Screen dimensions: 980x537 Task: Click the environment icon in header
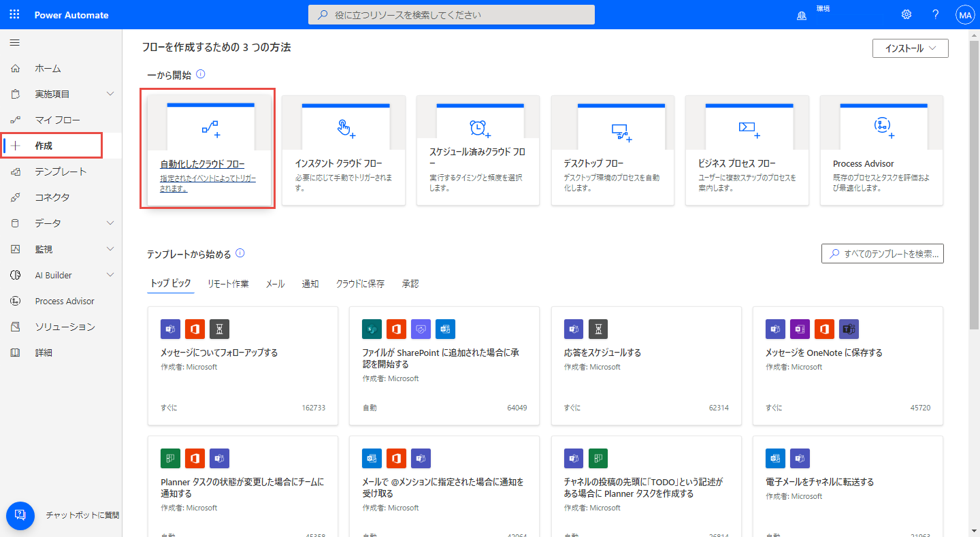[801, 16]
